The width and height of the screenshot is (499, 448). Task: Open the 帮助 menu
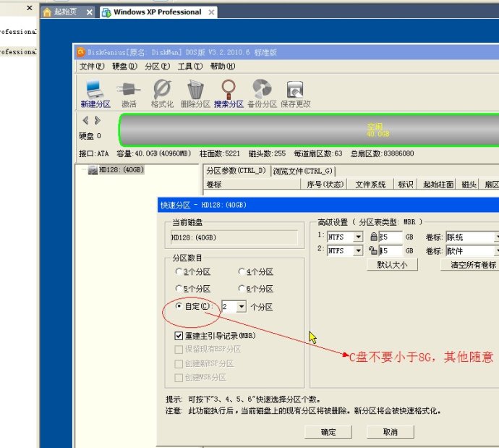coord(223,67)
